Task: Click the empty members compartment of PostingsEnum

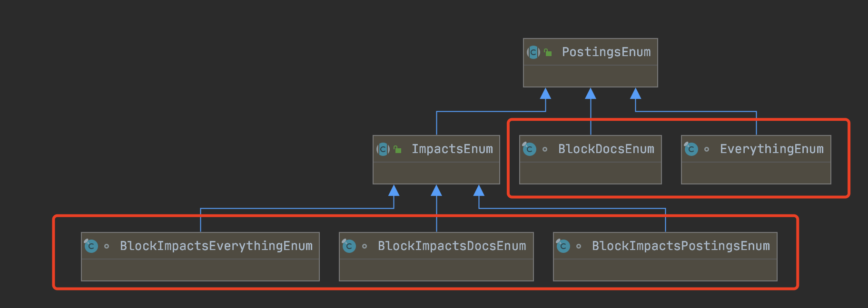Action: (591, 76)
